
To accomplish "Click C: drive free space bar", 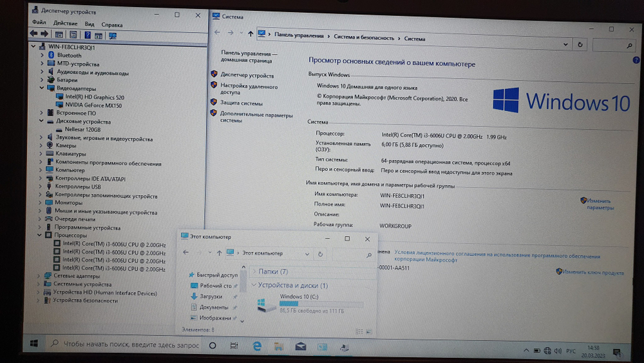I will pos(321,304).
